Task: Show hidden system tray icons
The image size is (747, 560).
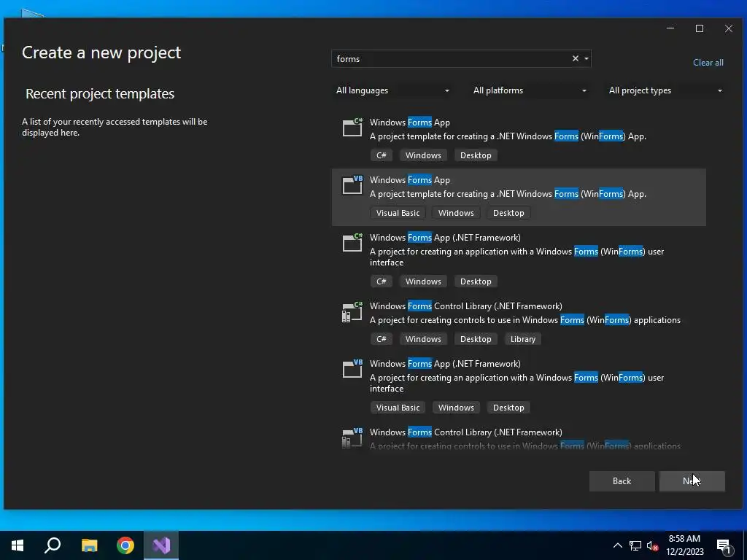Action: tap(617, 545)
